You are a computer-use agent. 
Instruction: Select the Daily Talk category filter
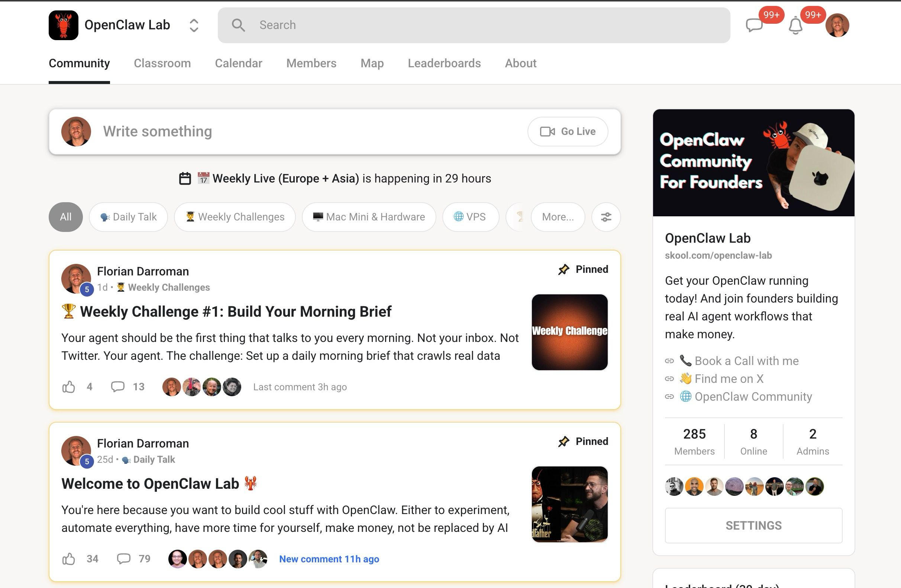click(128, 217)
